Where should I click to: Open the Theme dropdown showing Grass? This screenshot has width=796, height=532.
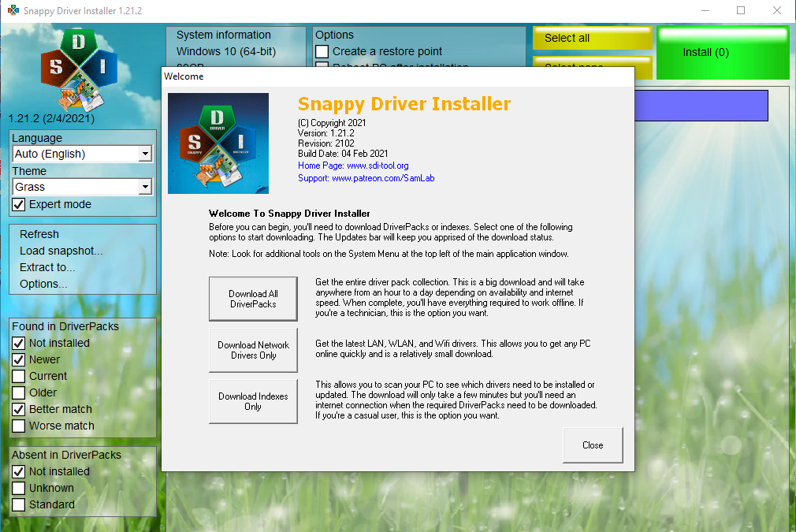pos(146,187)
